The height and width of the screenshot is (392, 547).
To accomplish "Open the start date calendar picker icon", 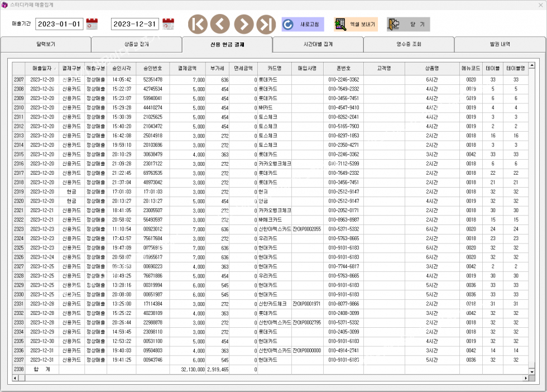I will tap(92, 24).
